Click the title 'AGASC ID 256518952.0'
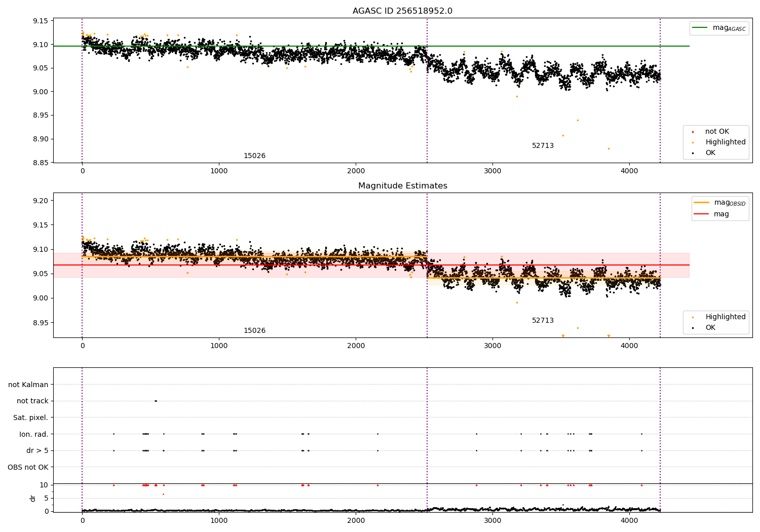 pos(402,11)
